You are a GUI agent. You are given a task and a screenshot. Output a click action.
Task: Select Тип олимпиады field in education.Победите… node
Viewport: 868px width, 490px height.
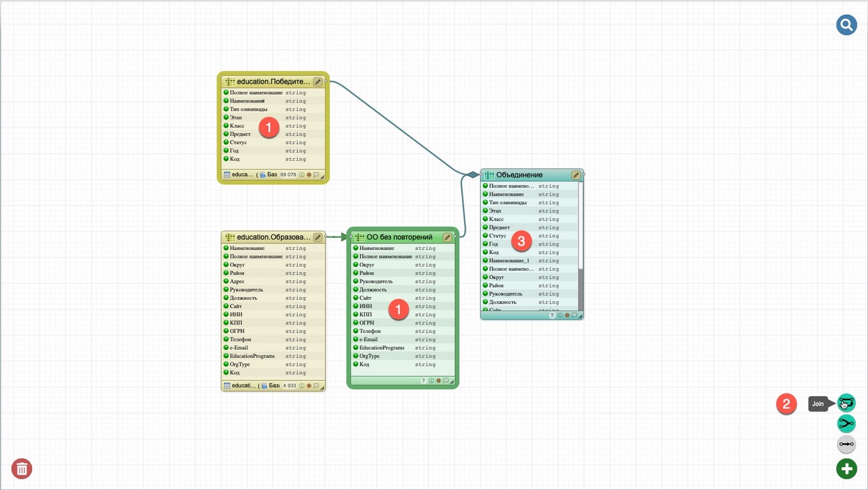tap(248, 109)
